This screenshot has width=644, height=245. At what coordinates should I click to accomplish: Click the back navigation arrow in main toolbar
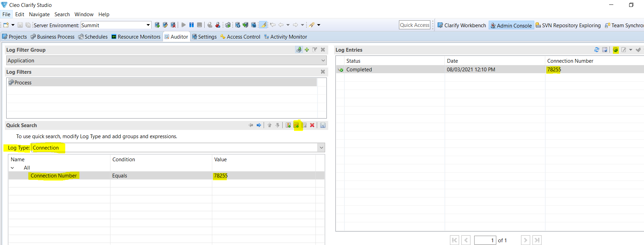[281, 25]
